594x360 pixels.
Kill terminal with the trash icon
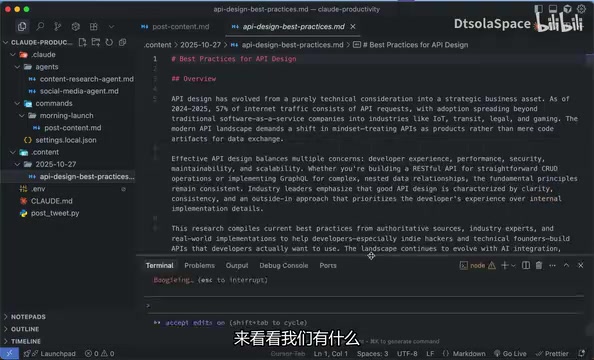tap(539, 265)
